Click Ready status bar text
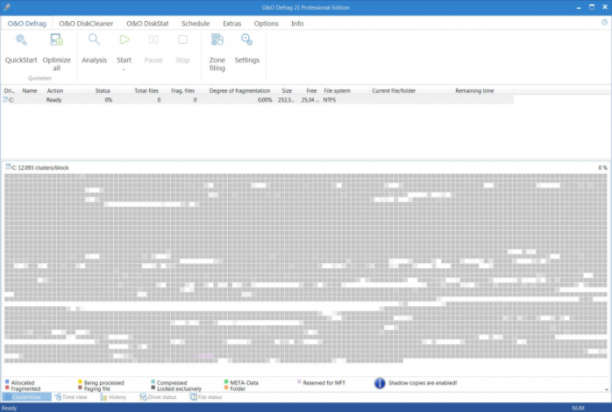Viewport: 612px width, 412px height. click(9, 408)
